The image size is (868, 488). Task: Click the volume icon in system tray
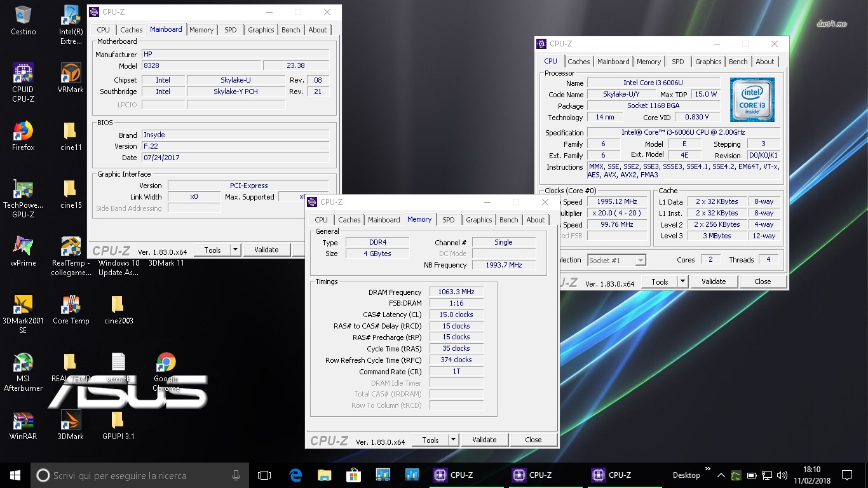click(782, 475)
